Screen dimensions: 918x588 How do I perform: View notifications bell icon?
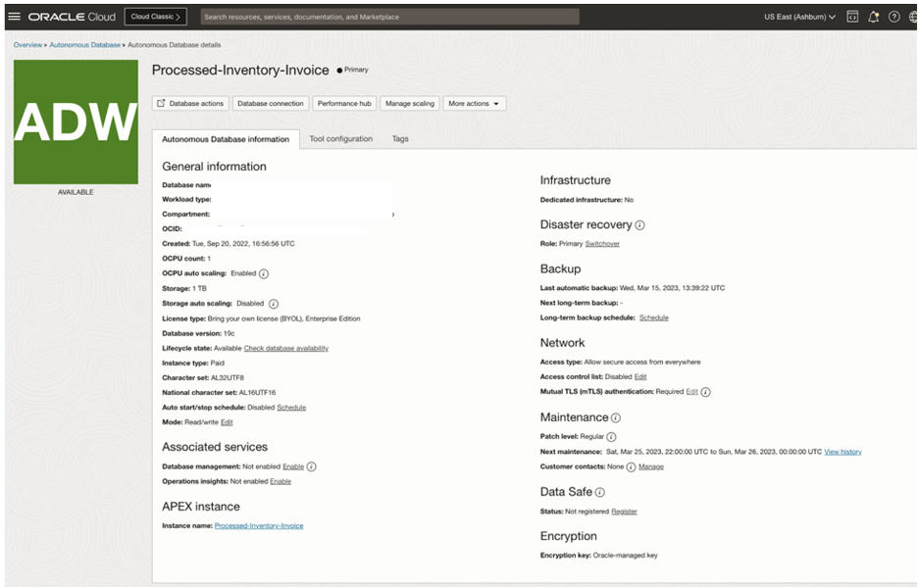(874, 17)
